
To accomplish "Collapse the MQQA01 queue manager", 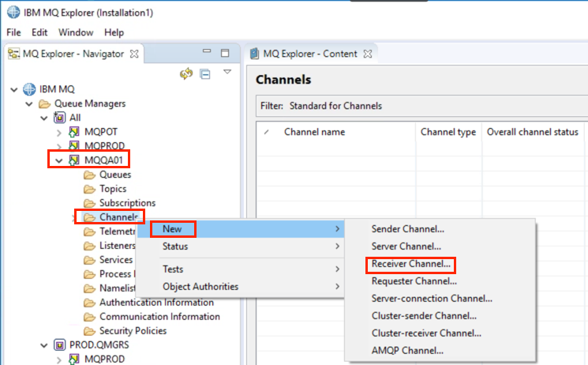I will [x=59, y=160].
